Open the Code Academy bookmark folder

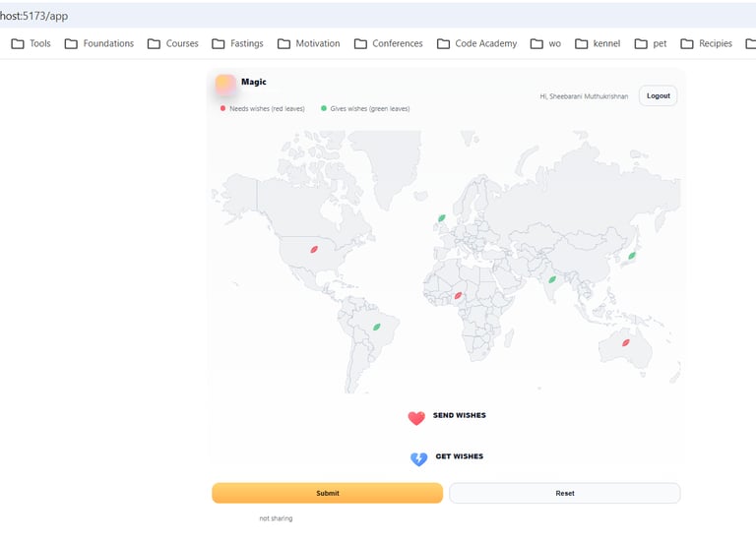pos(476,43)
